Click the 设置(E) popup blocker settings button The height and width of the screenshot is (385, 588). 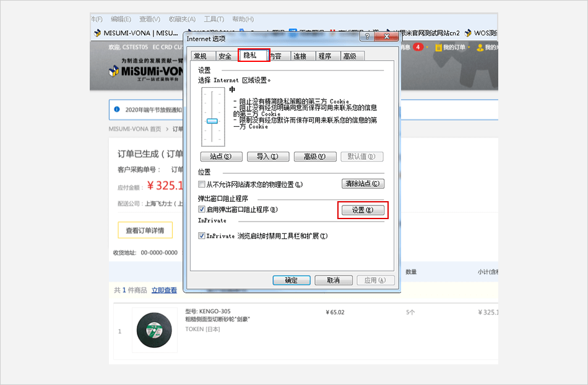pyautogui.click(x=362, y=210)
